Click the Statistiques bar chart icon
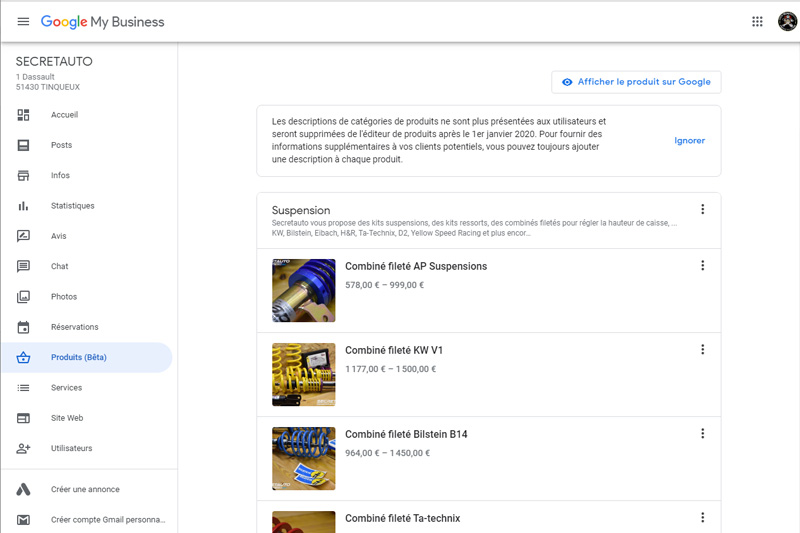Viewport: 800px width, 533px height. [x=23, y=206]
